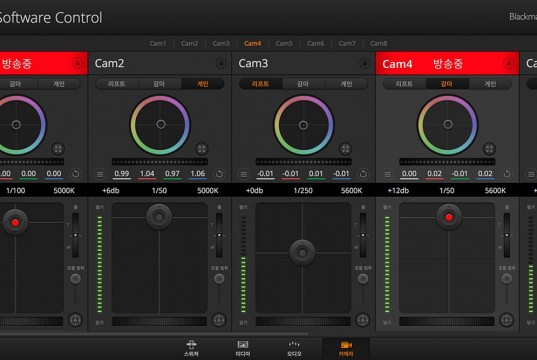Click the Cam4 color wheel center
The width and height of the screenshot is (537, 360).
448,124
